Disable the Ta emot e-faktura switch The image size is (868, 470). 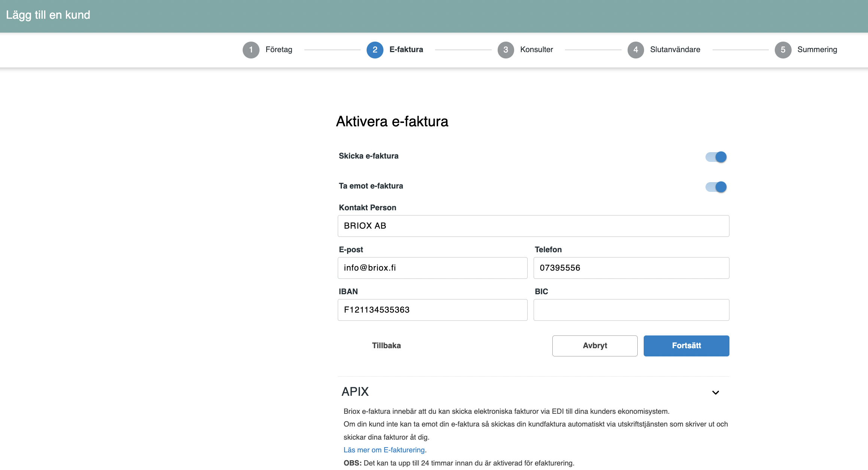click(x=716, y=187)
